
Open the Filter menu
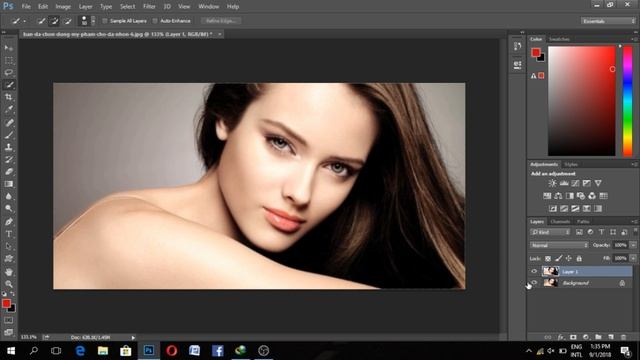pyautogui.click(x=149, y=7)
